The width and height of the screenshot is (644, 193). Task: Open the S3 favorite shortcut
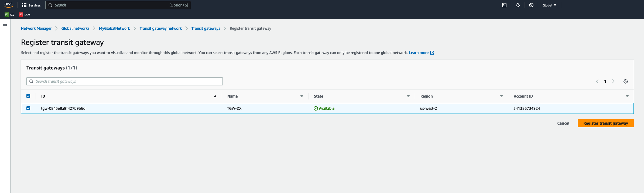[9, 15]
